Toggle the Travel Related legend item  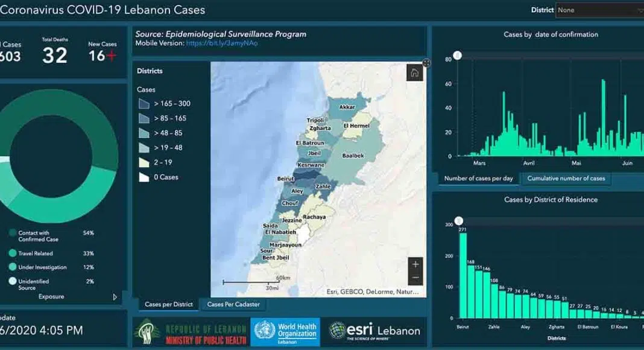(x=13, y=253)
